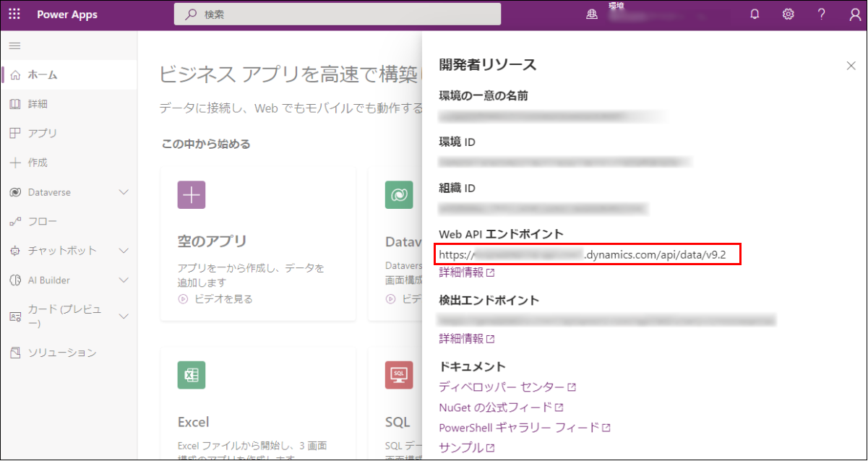The width and height of the screenshot is (868, 461).
Task: Click the home icon beside ホーム
Action: point(15,74)
